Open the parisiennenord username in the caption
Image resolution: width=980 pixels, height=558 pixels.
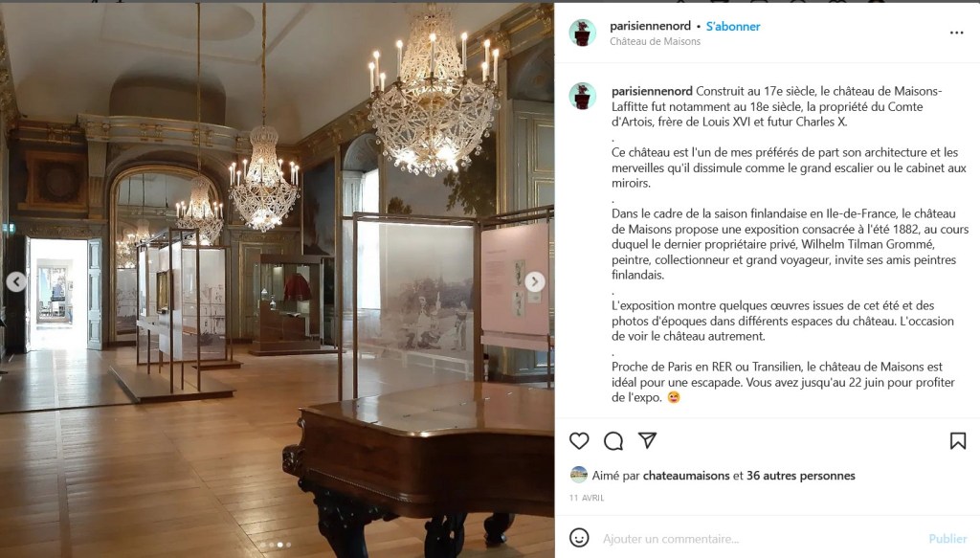click(x=652, y=91)
